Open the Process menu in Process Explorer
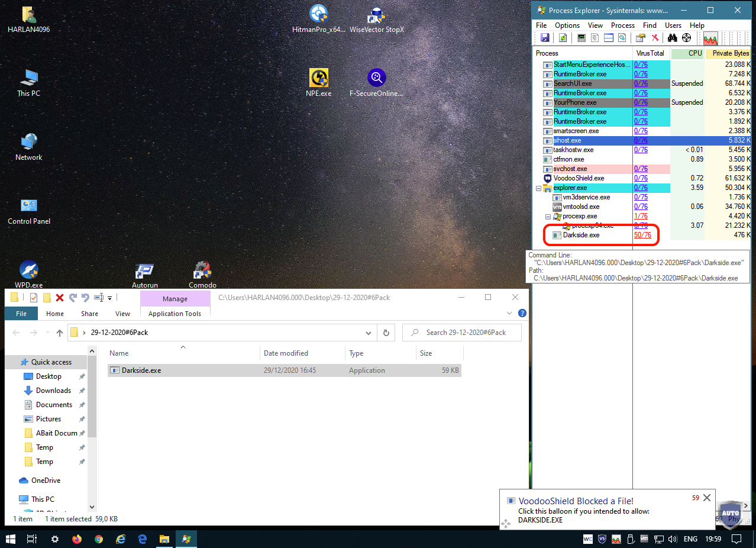 tap(623, 25)
